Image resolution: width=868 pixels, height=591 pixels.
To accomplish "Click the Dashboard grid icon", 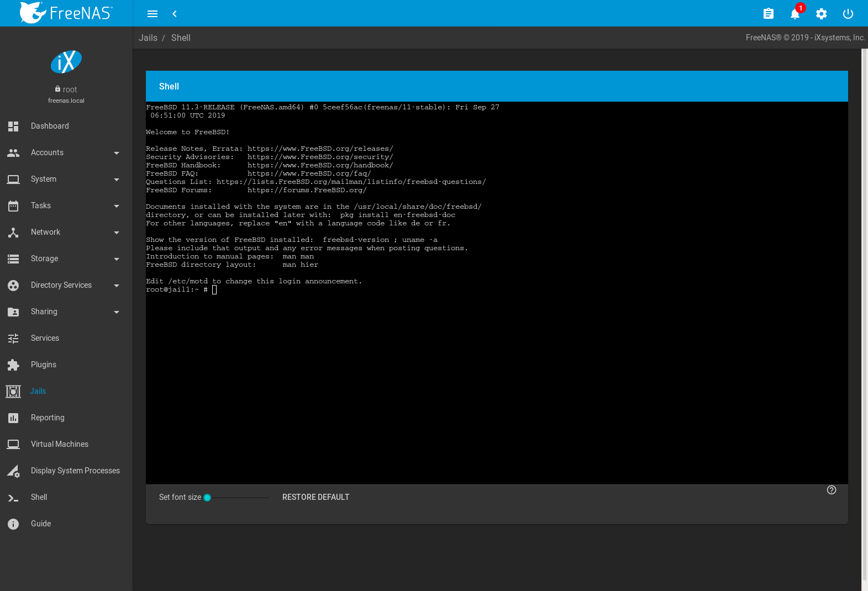I will coord(13,126).
